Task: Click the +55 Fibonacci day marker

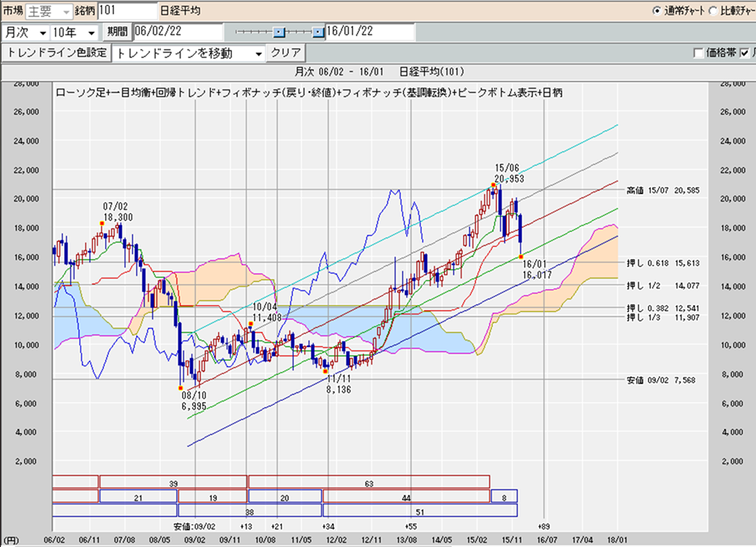Action: click(x=411, y=526)
